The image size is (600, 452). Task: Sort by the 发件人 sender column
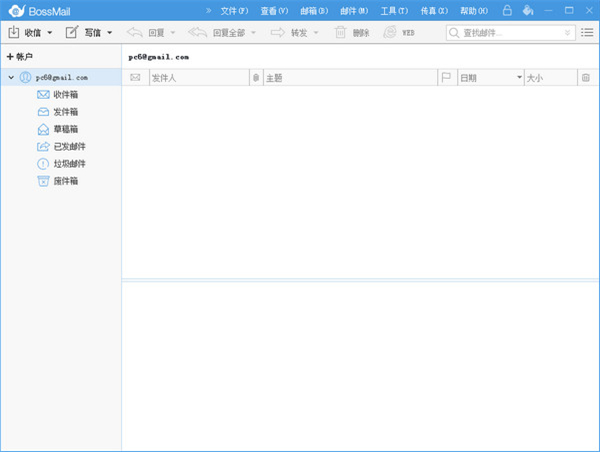pos(197,77)
